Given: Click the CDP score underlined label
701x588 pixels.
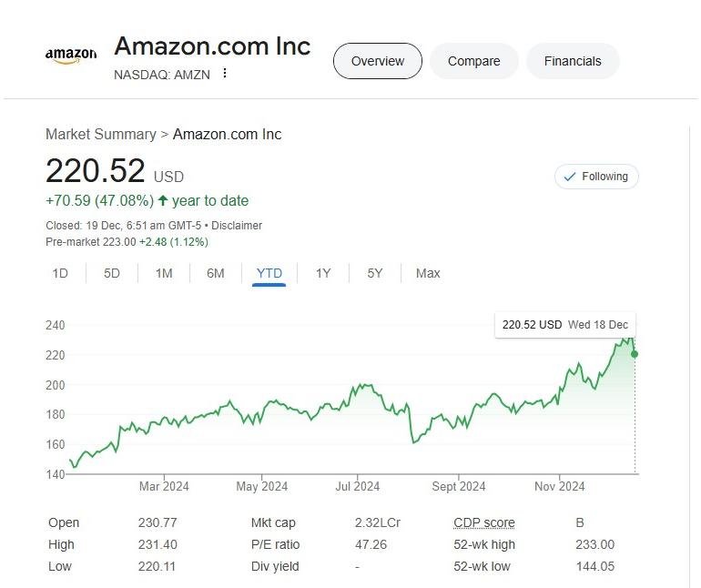Looking at the screenshot, I should click(484, 522).
